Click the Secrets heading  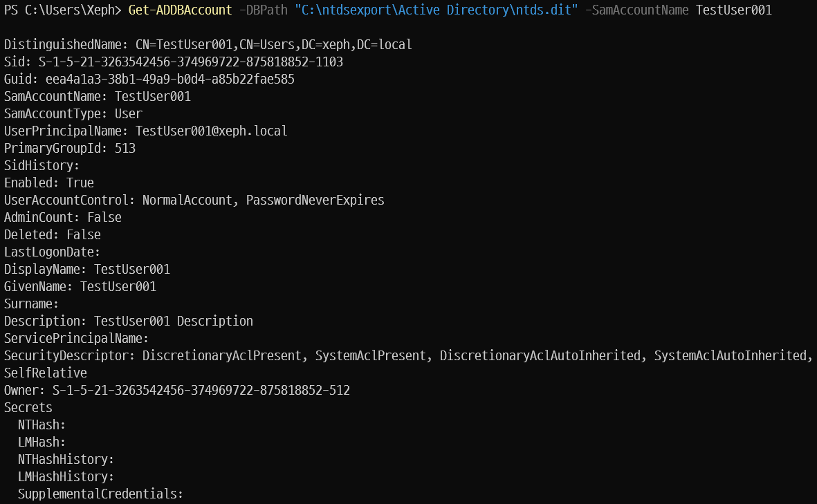click(28, 407)
